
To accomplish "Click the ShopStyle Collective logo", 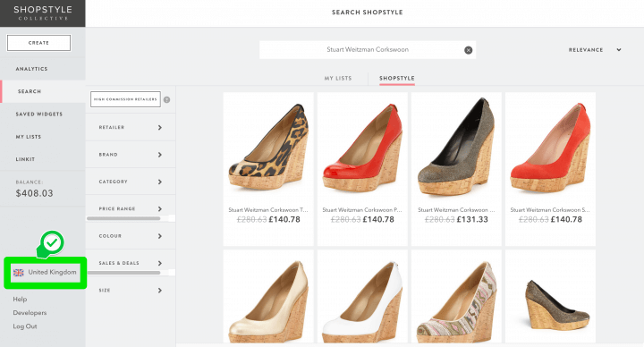I will [x=43, y=13].
